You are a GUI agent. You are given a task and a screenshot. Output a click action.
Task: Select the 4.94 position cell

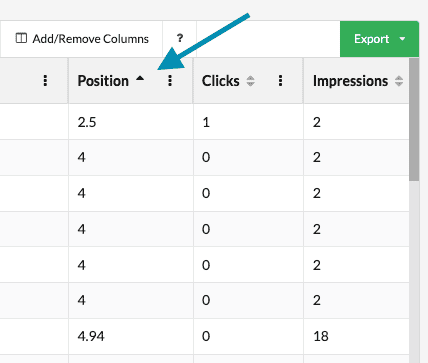131,336
